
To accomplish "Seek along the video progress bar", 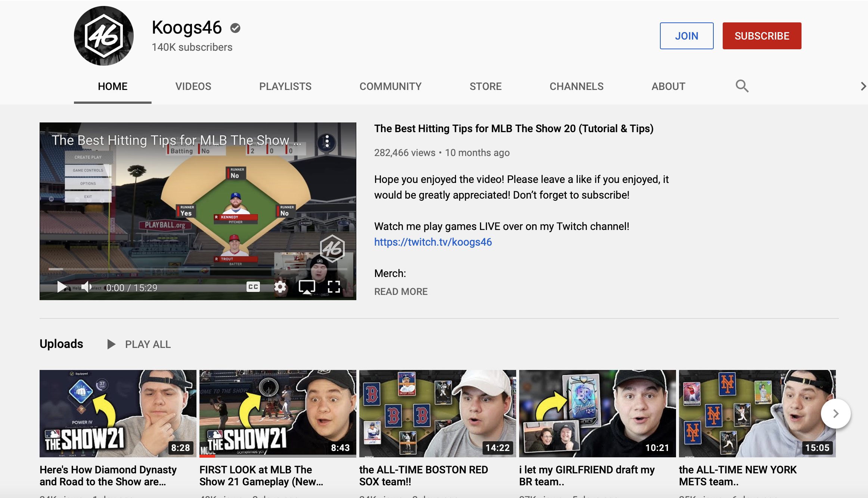I will [198, 269].
